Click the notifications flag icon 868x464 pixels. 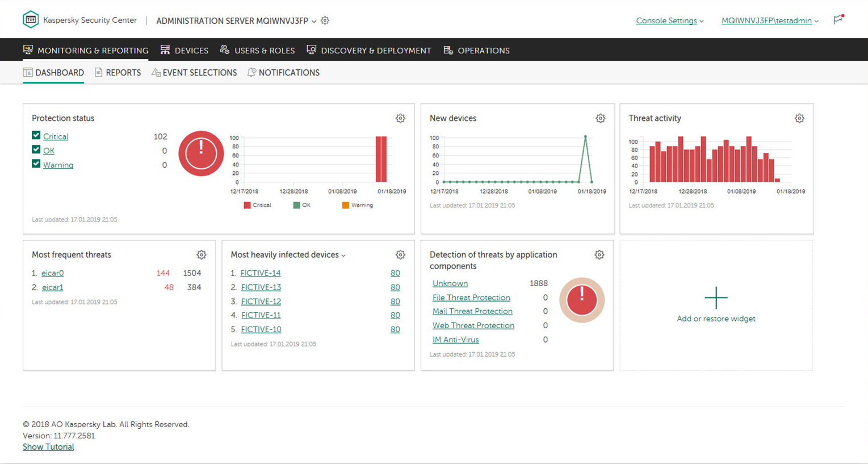click(838, 19)
